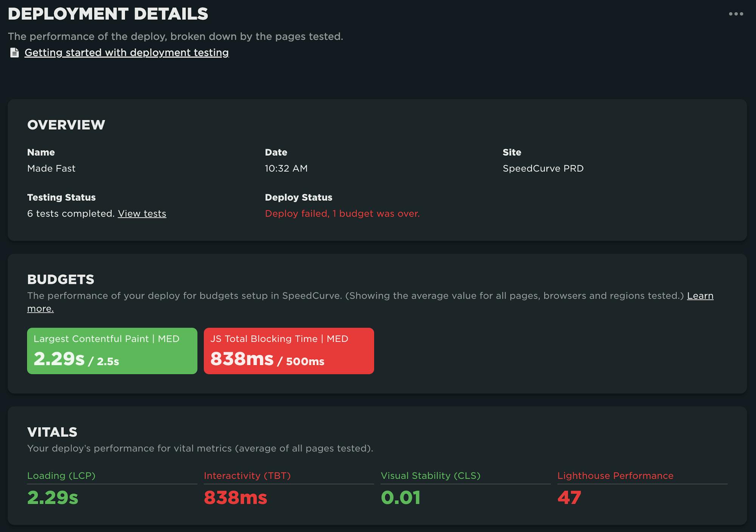Click the View tests link
The image size is (756, 532).
(x=142, y=214)
